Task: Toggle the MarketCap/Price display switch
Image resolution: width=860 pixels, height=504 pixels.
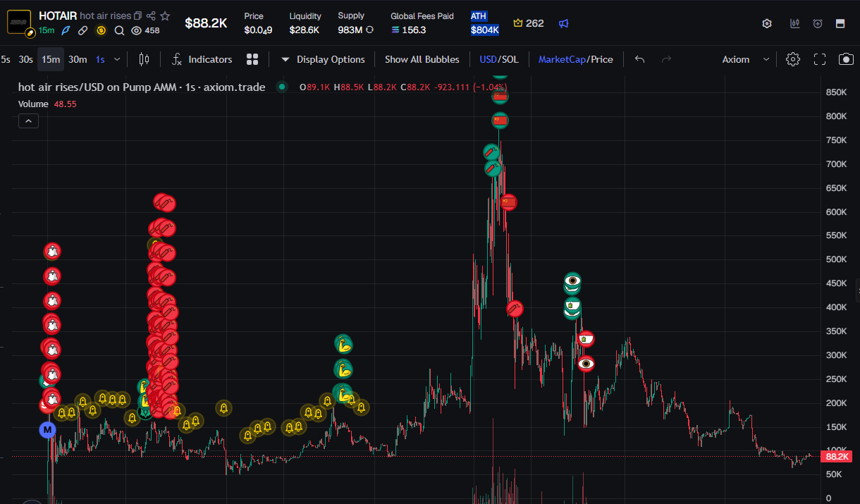Action: pyautogui.click(x=576, y=59)
